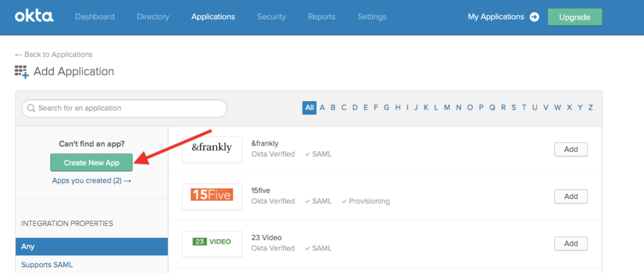The image size is (644, 273).
Task: Select the Any integration property filter
Action: point(92,246)
